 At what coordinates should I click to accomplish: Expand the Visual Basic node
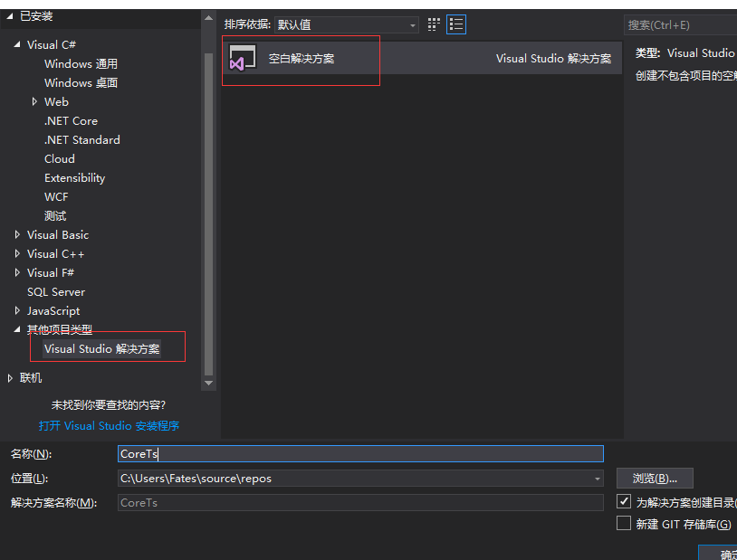click(17, 234)
